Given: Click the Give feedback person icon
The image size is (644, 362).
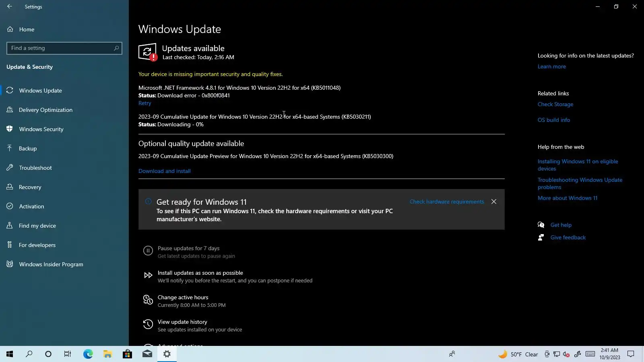Looking at the screenshot, I should pyautogui.click(x=541, y=237).
